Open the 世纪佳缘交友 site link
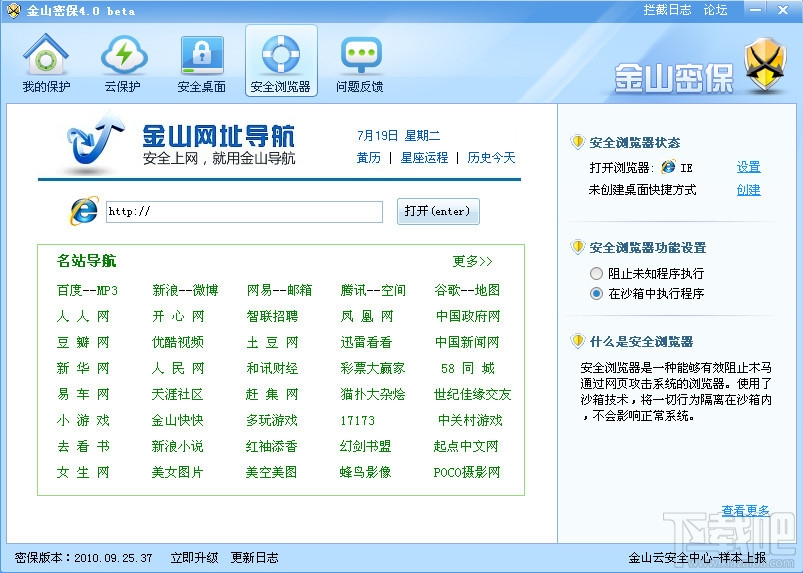The width and height of the screenshot is (803, 573). coord(472,394)
